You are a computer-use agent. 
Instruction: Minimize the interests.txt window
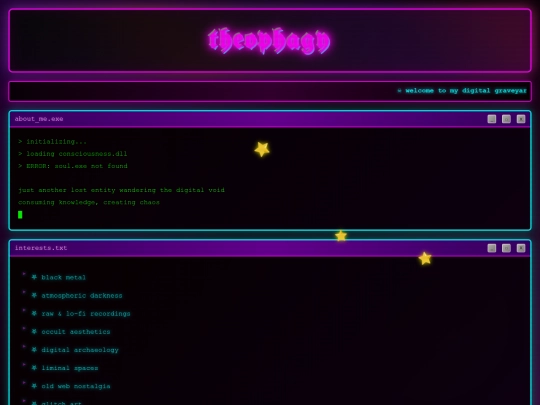[x=491, y=248]
